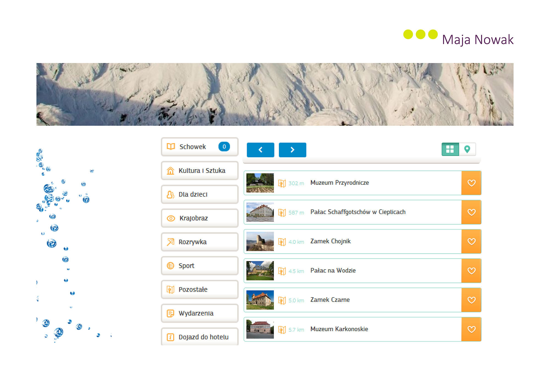Viewport: 550px width, 392px height.
Task: Click map icon next to 587 m
Action: (282, 212)
